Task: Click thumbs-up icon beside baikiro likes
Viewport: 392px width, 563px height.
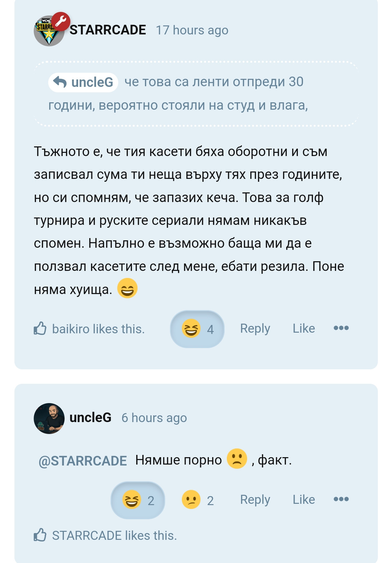Action: tap(40, 328)
